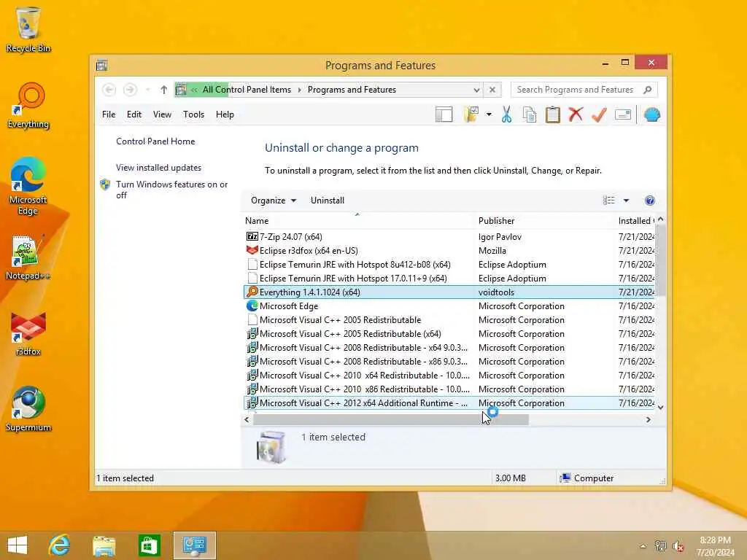This screenshot has height=560, width=747.
Task: Open the Help menu
Action: click(225, 114)
